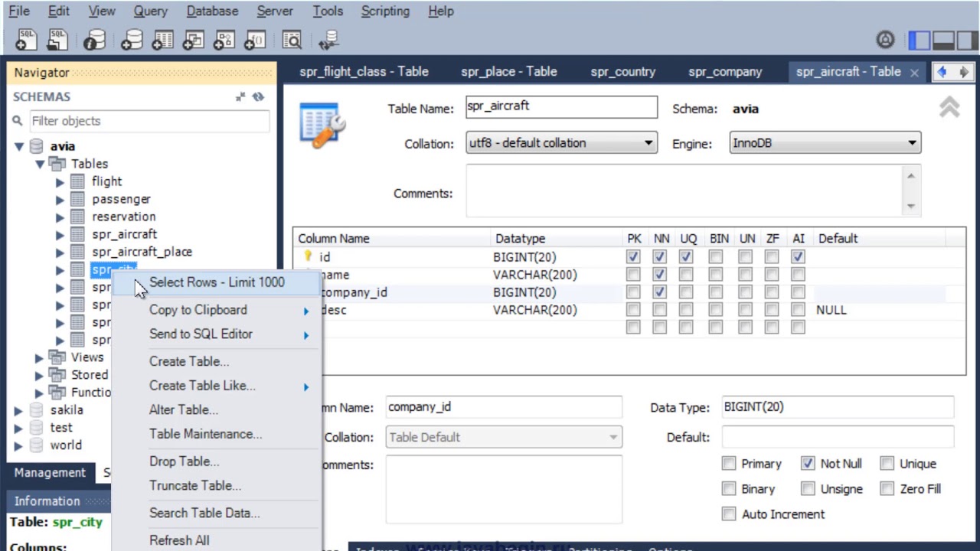Open the Scripting menu
Image resolution: width=980 pixels, height=551 pixels.
[x=385, y=11]
